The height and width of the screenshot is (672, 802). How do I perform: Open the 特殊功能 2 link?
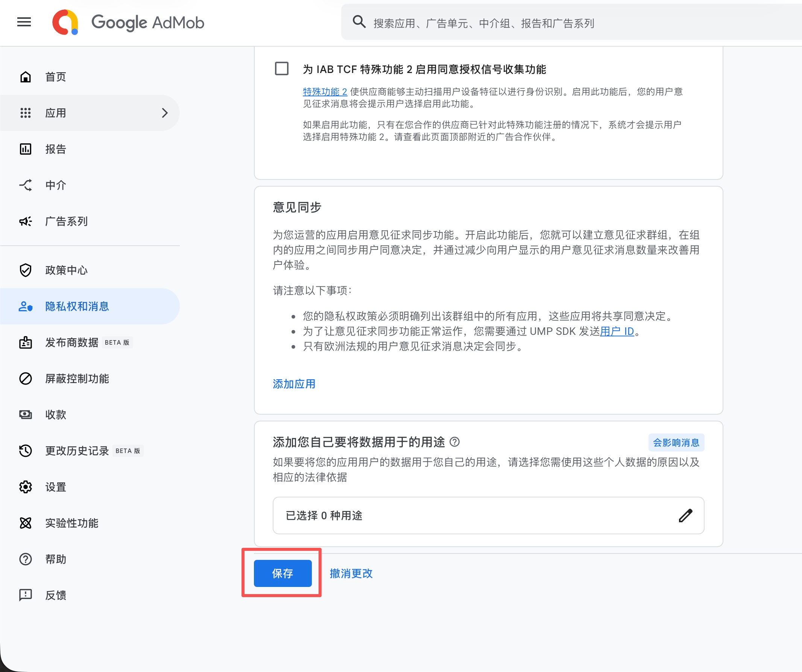(325, 92)
